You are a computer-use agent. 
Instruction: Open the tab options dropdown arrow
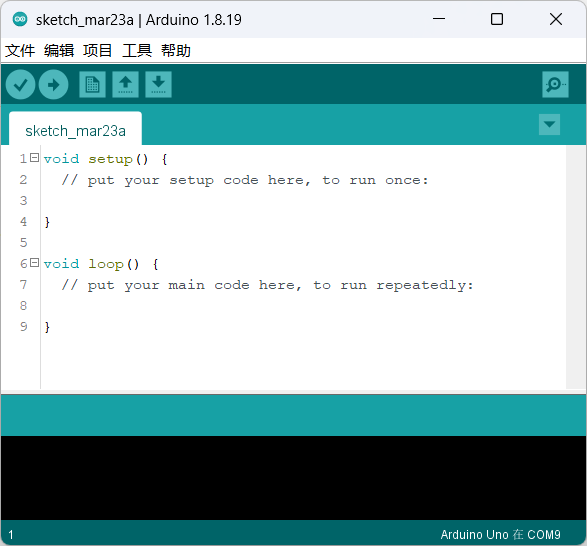point(549,124)
